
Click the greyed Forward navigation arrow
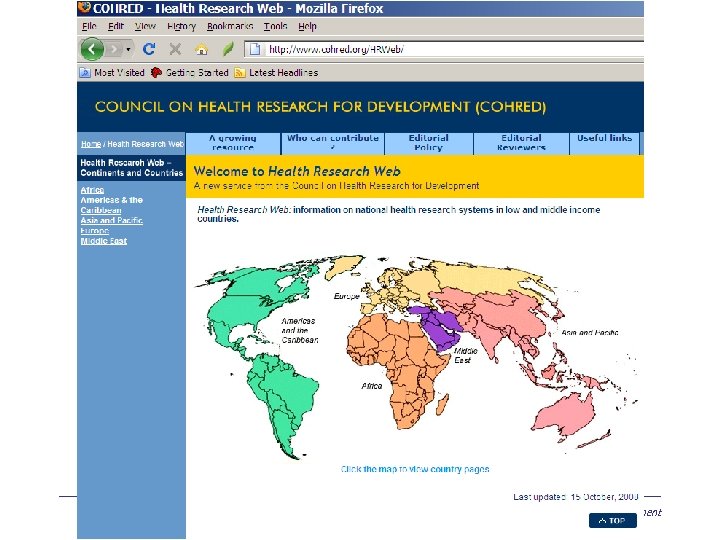click(x=113, y=49)
